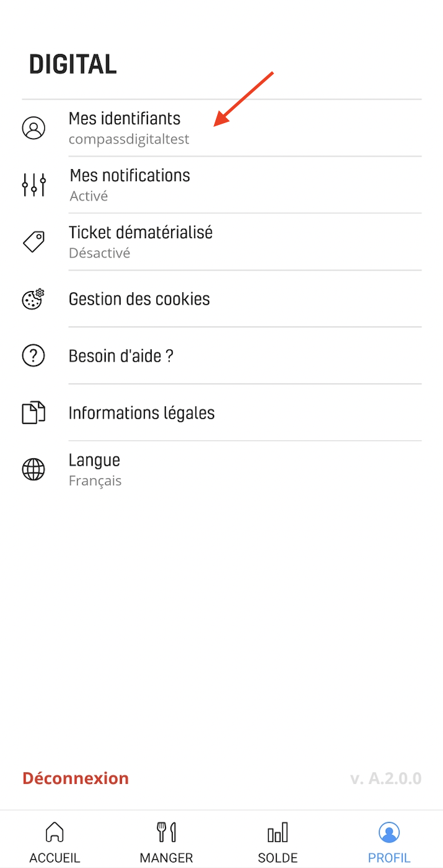Tap the house icon in the bottom bar
This screenshot has height=868, width=443.
[55, 832]
